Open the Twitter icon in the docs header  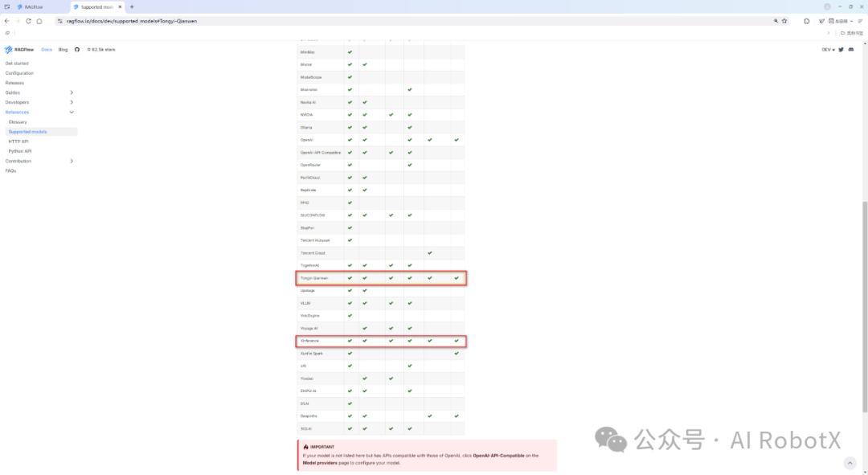coord(841,50)
